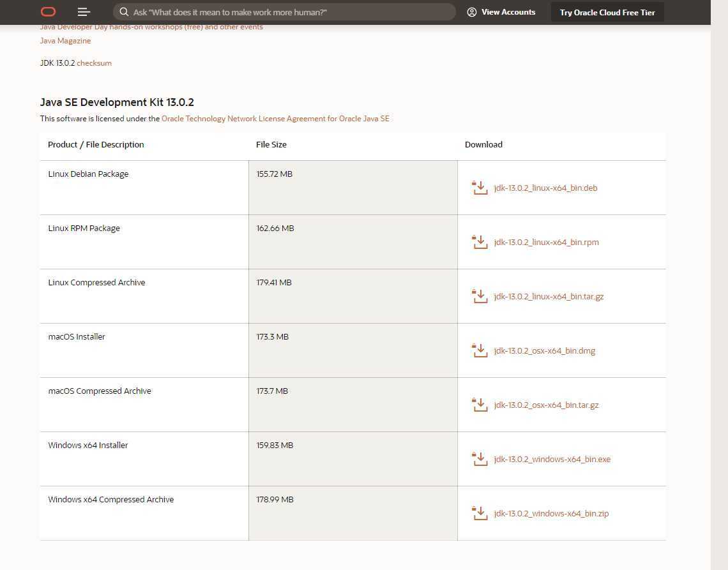Click download icon for linux-x64_bin.tar.gz
Screen dimensions: 728x570
pyautogui.click(x=480, y=297)
